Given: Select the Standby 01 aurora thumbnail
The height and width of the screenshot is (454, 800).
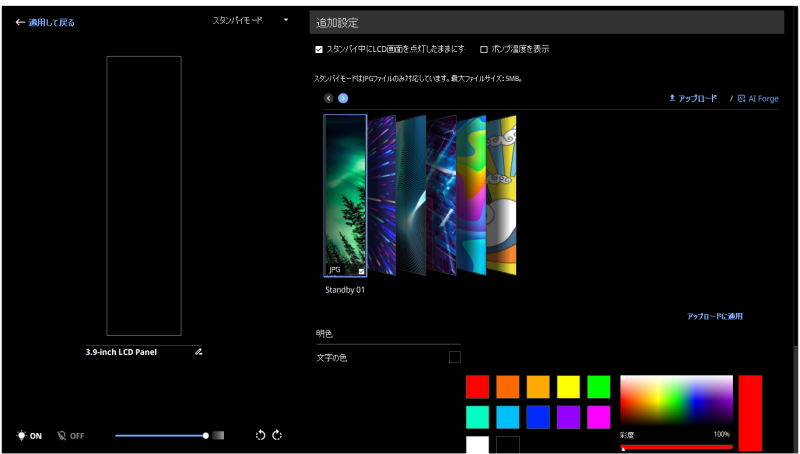Looking at the screenshot, I should point(345,195).
